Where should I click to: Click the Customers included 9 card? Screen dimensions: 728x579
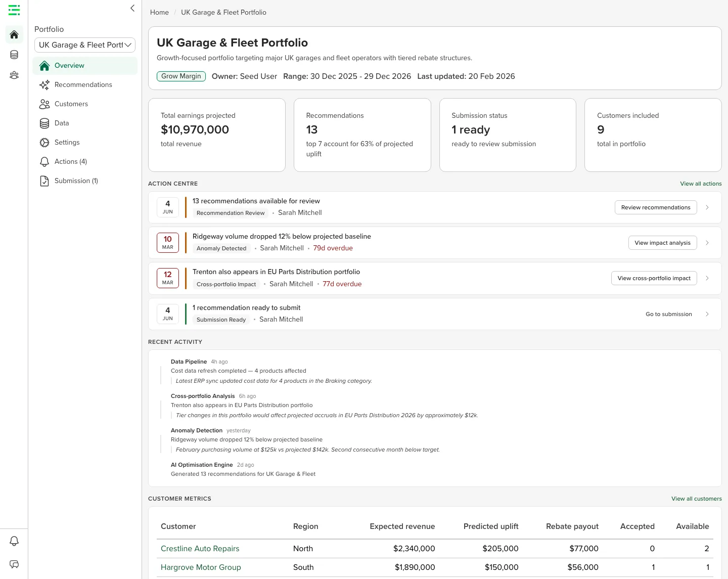pyautogui.click(x=653, y=135)
